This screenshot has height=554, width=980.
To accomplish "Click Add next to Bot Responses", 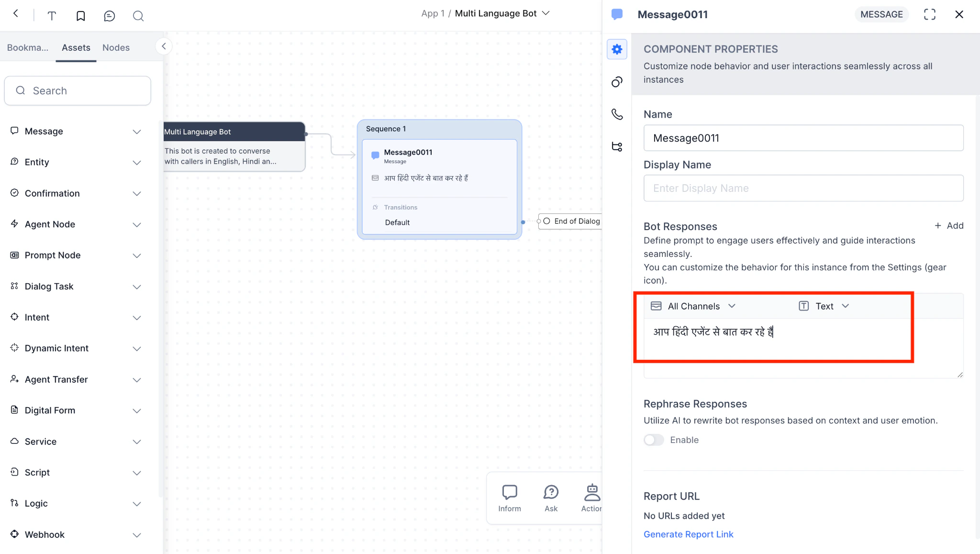I will (949, 225).
